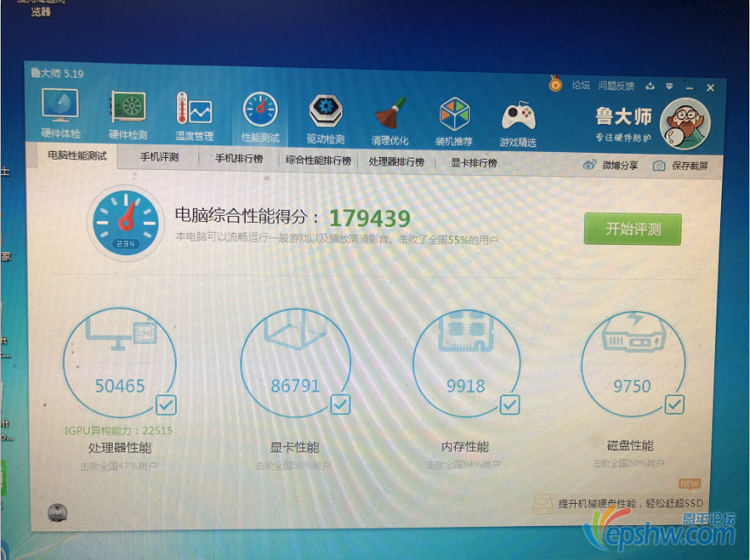Viewport: 750px width, 560px height.
Task: Open the 温度管理 temperature management section
Action: [x=194, y=116]
